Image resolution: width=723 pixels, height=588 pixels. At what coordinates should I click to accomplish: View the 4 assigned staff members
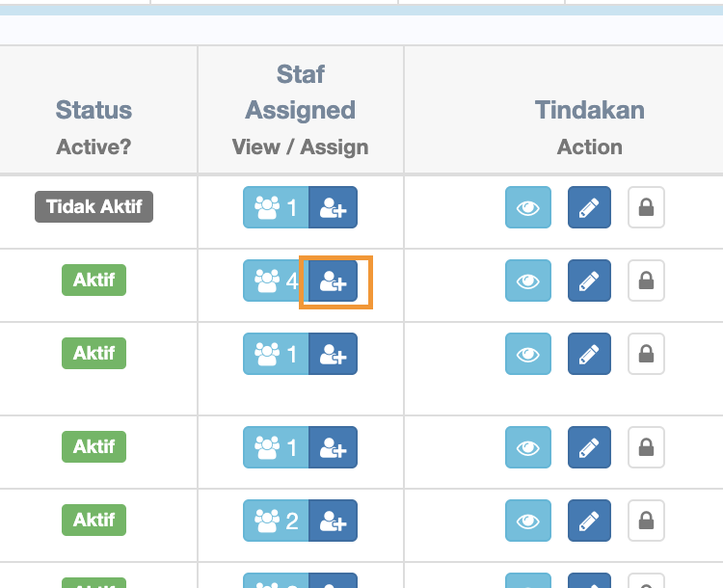pyautogui.click(x=276, y=281)
